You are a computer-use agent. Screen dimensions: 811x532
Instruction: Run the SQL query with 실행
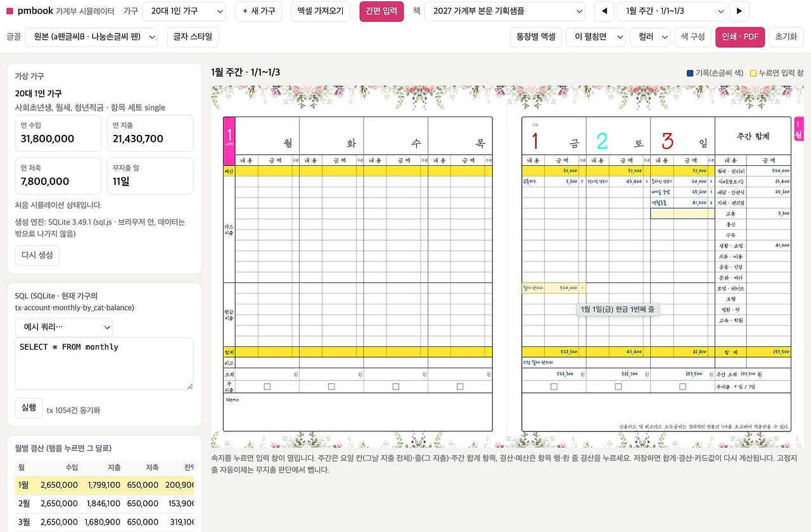(x=29, y=408)
